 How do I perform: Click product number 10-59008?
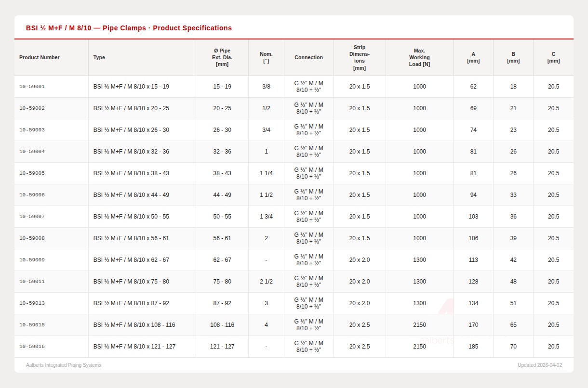[x=32, y=238]
